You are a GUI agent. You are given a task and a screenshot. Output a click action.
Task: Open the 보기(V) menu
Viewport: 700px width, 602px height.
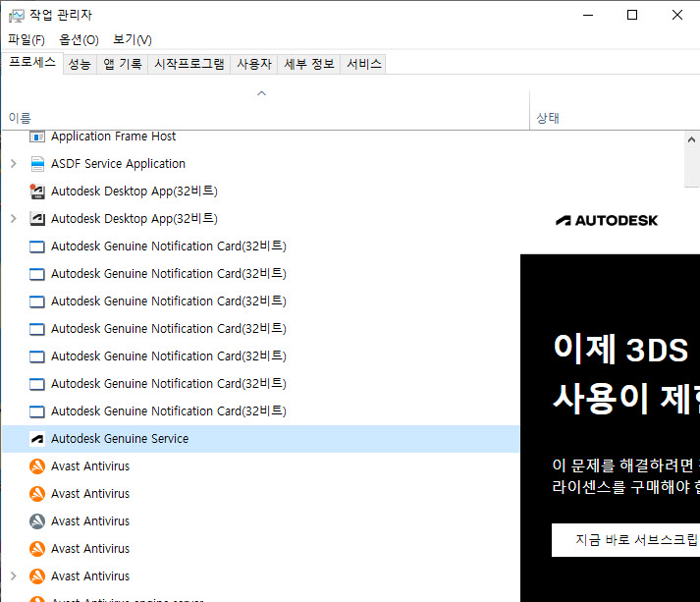point(133,39)
